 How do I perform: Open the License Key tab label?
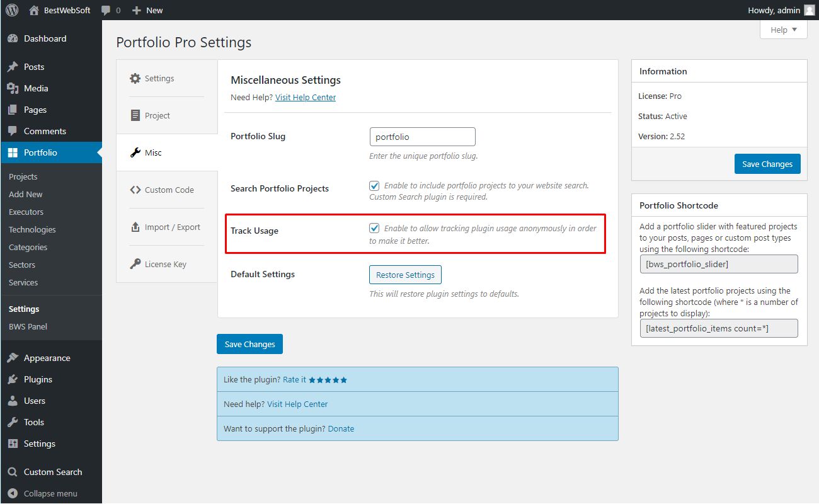[x=166, y=264]
